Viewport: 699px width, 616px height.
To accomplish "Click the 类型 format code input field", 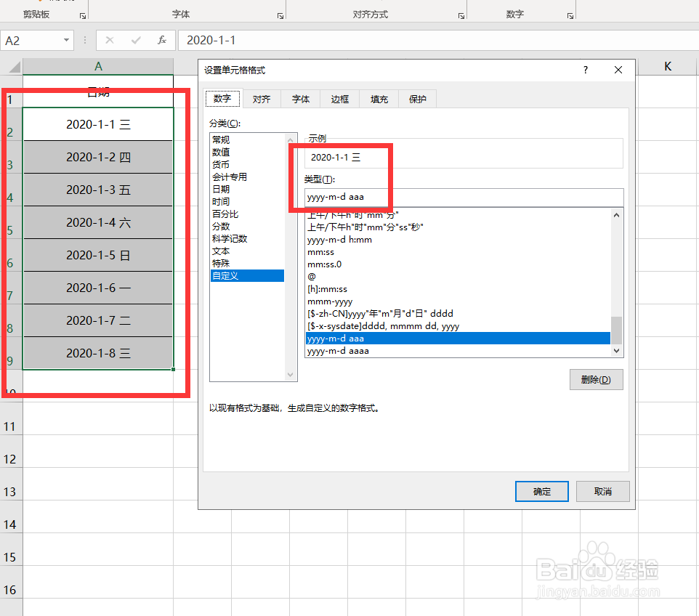I will [x=464, y=197].
